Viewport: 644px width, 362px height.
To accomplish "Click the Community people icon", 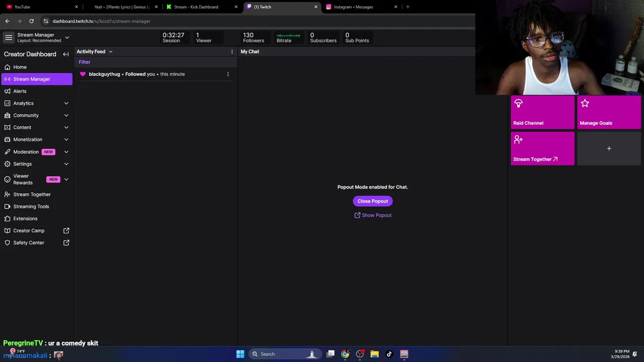I will [x=7, y=115].
